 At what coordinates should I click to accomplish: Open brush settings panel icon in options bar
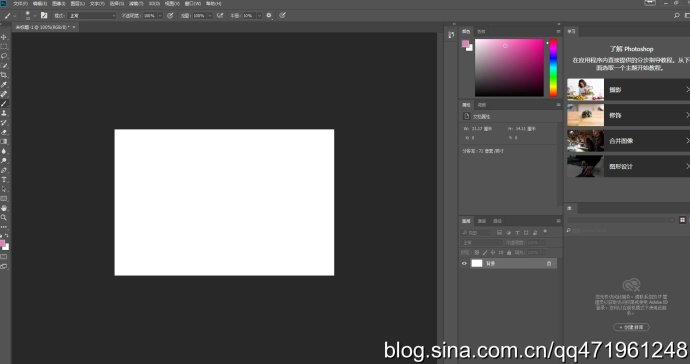point(44,15)
